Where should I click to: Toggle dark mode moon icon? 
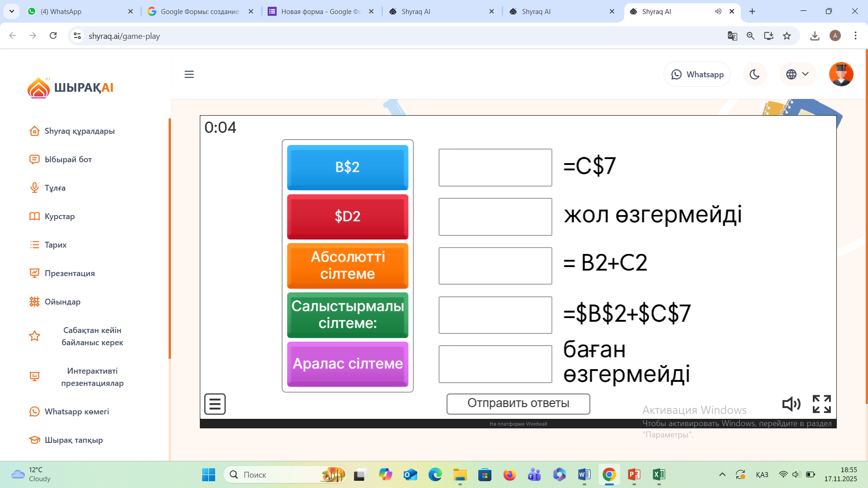[754, 75]
